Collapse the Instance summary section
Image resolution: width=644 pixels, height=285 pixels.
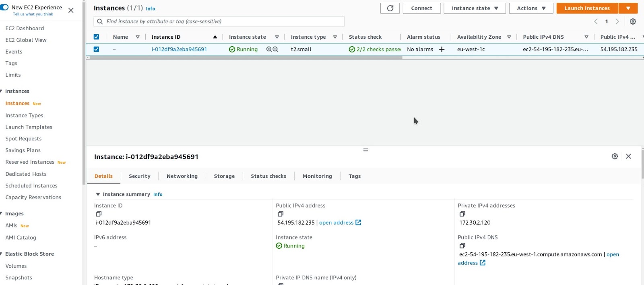(x=98, y=194)
